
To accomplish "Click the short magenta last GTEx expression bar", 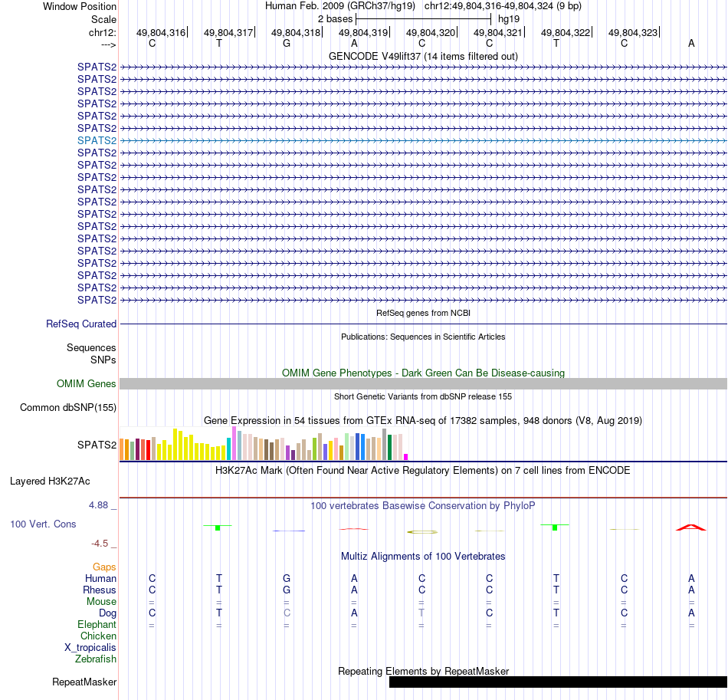I will [406, 457].
